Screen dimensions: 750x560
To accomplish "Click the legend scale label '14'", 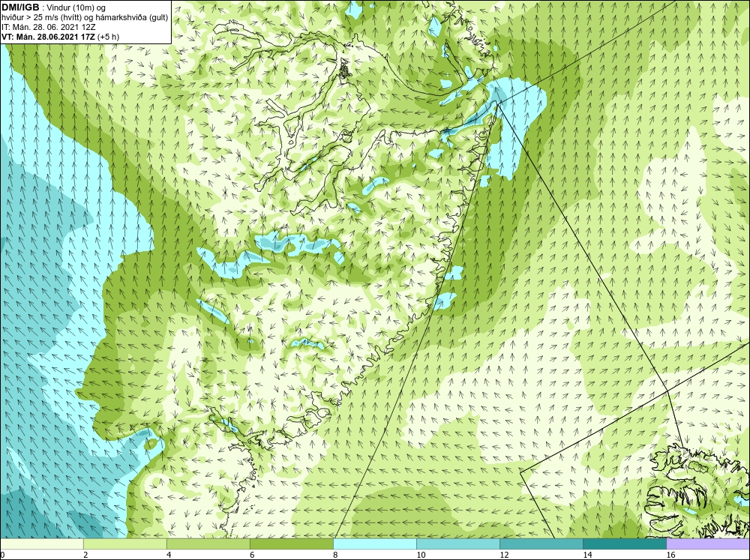I will pos(587,555).
